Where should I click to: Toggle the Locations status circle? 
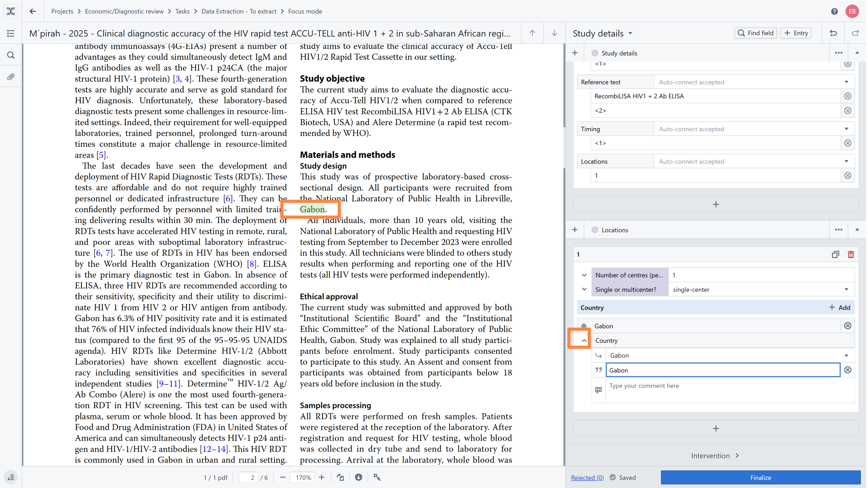595,230
